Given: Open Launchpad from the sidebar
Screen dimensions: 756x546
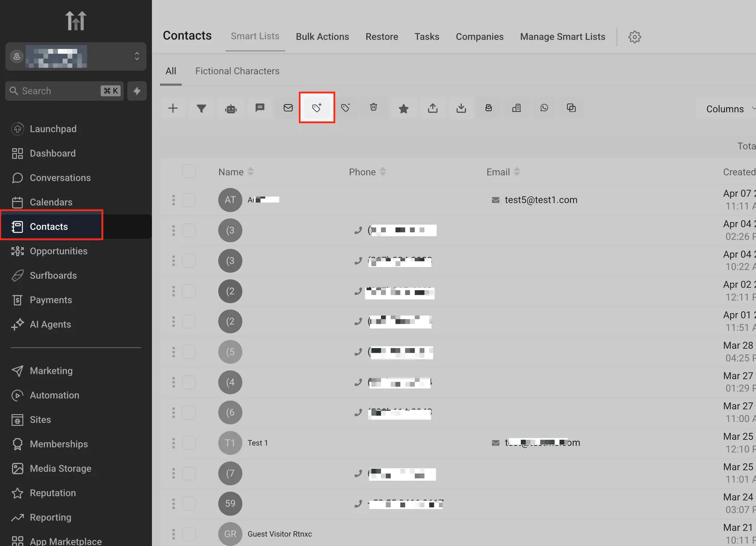Looking at the screenshot, I should 53,129.
